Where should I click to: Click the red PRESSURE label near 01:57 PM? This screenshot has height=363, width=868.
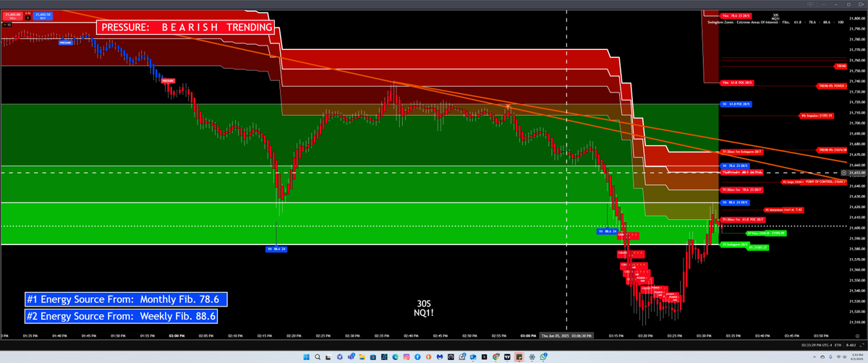[x=168, y=80]
